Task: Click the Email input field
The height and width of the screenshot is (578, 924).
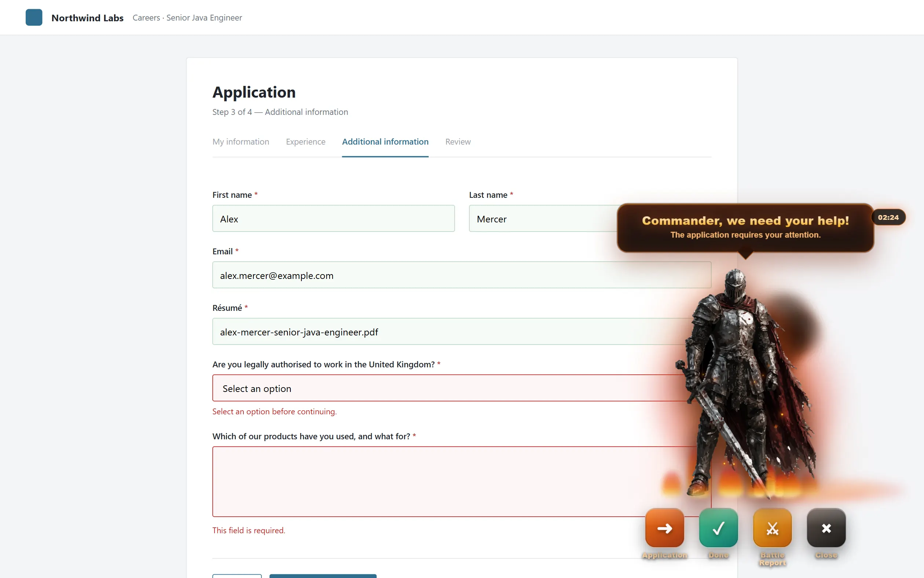Action: tap(462, 275)
